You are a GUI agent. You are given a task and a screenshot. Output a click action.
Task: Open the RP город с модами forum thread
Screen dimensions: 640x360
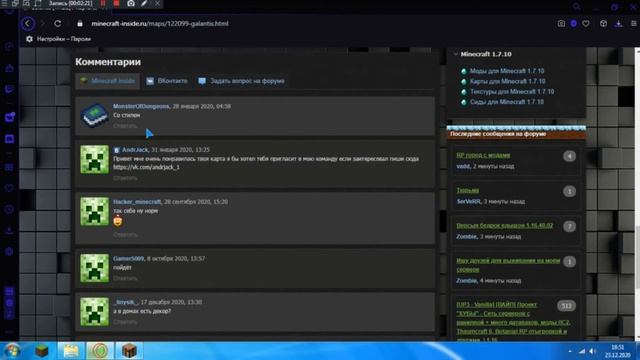(483, 155)
